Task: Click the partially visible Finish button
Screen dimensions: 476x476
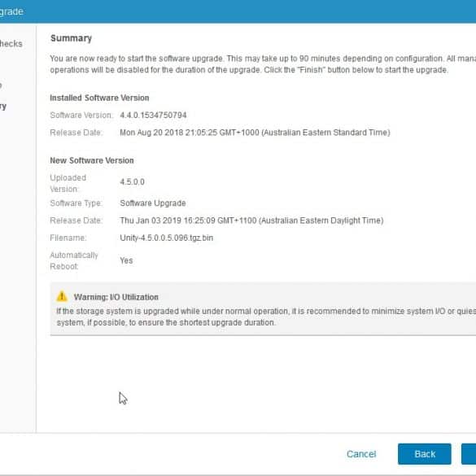Action: 469,454
